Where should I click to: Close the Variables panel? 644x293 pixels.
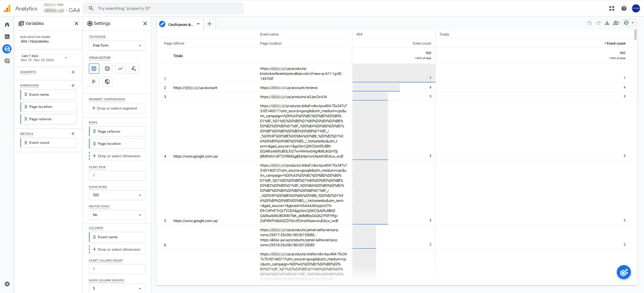[76, 24]
